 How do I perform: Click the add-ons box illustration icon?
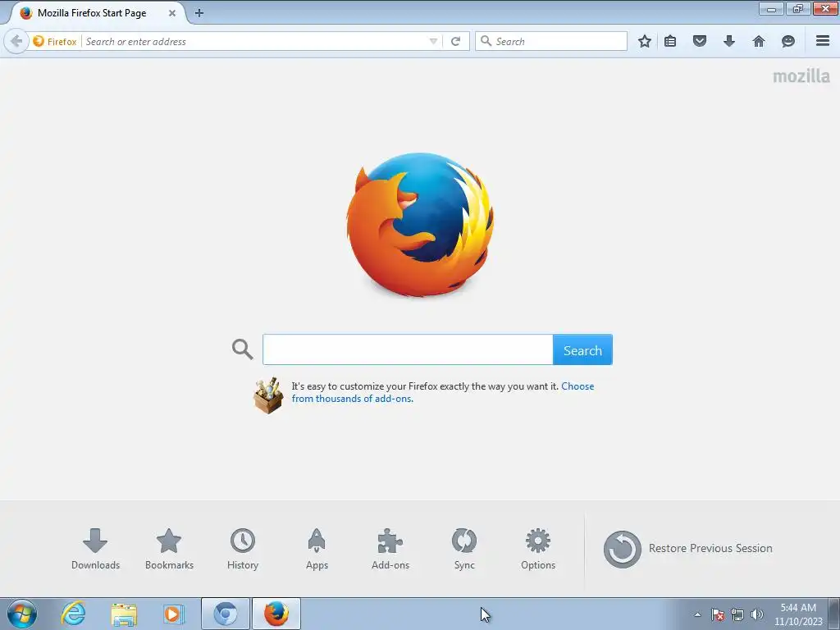268,395
